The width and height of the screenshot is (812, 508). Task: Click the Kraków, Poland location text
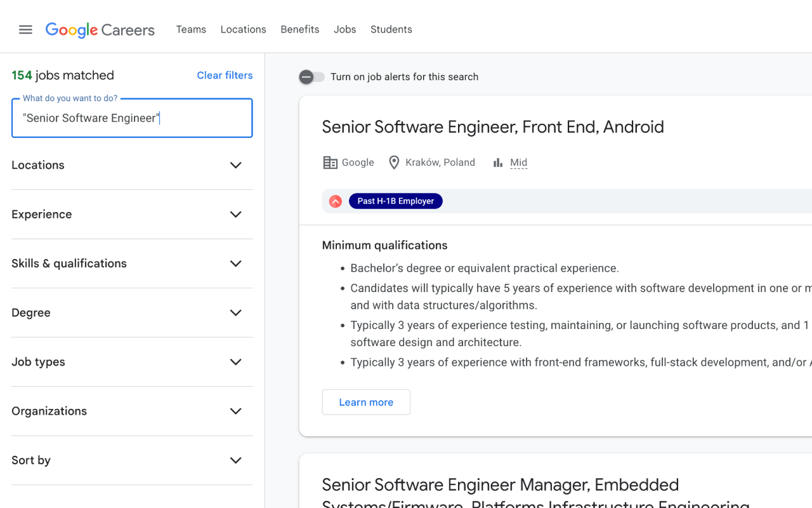click(440, 163)
